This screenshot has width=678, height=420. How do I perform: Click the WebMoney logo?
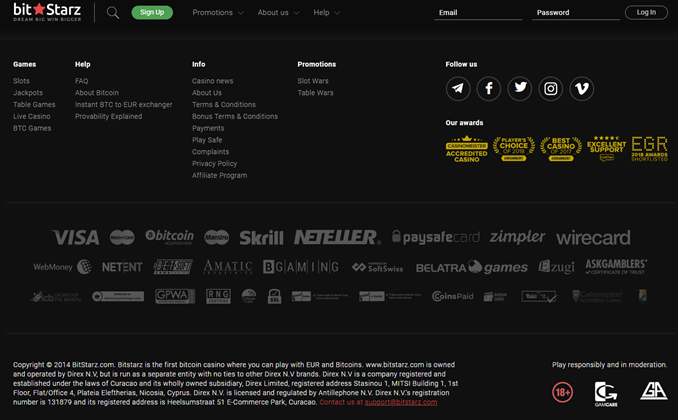pos(63,267)
